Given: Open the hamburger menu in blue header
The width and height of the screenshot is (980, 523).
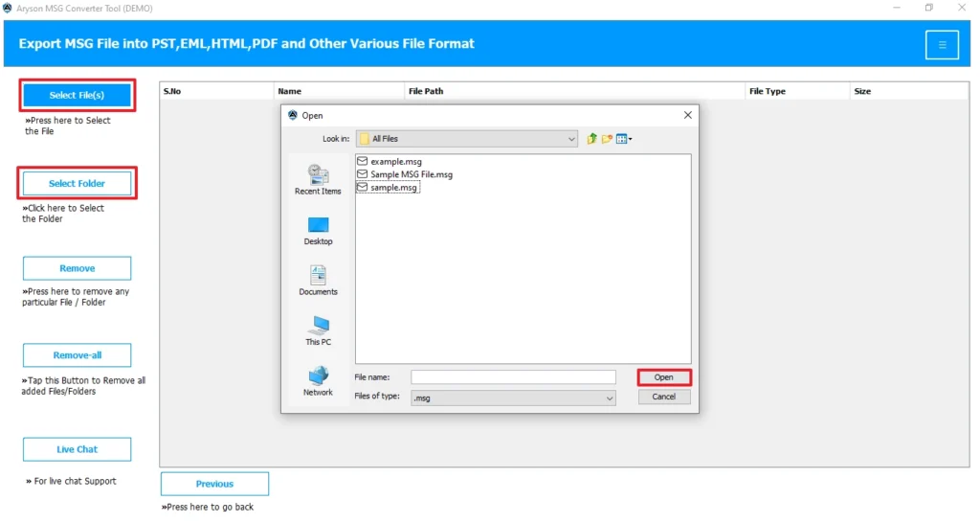Looking at the screenshot, I should [x=942, y=44].
